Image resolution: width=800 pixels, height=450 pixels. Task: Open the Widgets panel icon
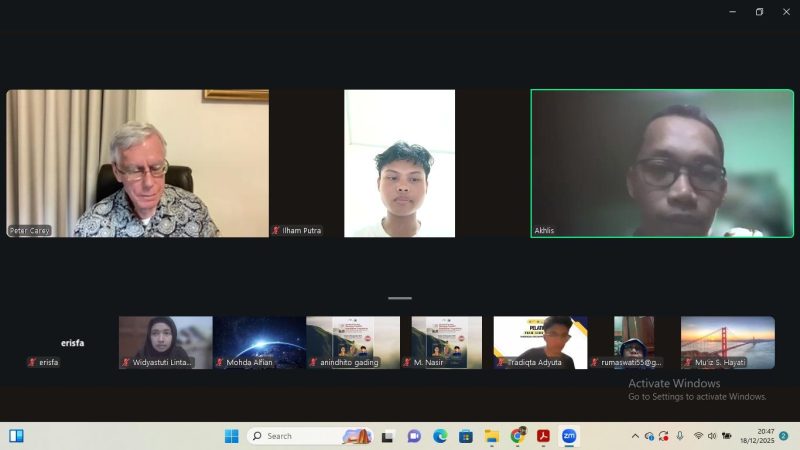[x=16, y=436]
